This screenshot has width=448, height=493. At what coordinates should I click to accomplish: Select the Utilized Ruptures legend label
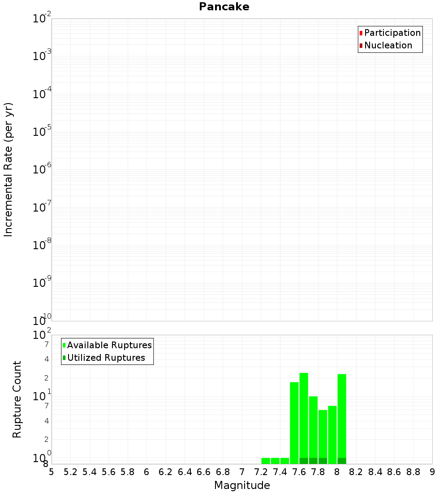tap(106, 358)
